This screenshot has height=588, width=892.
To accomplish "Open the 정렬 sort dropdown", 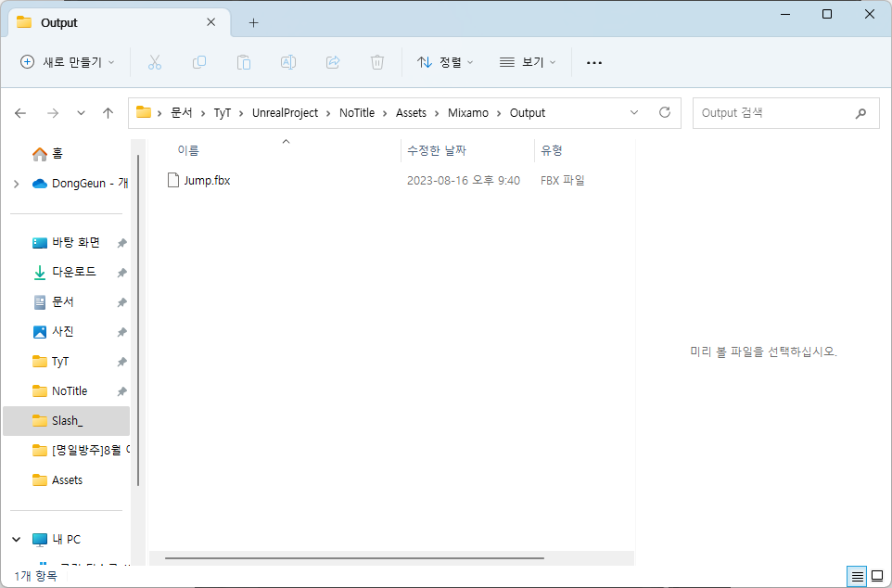I will pyautogui.click(x=445, y=62).
